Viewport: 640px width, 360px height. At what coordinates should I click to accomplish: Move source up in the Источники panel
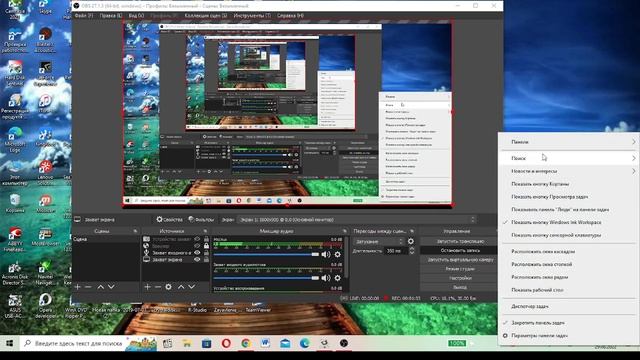181,287
